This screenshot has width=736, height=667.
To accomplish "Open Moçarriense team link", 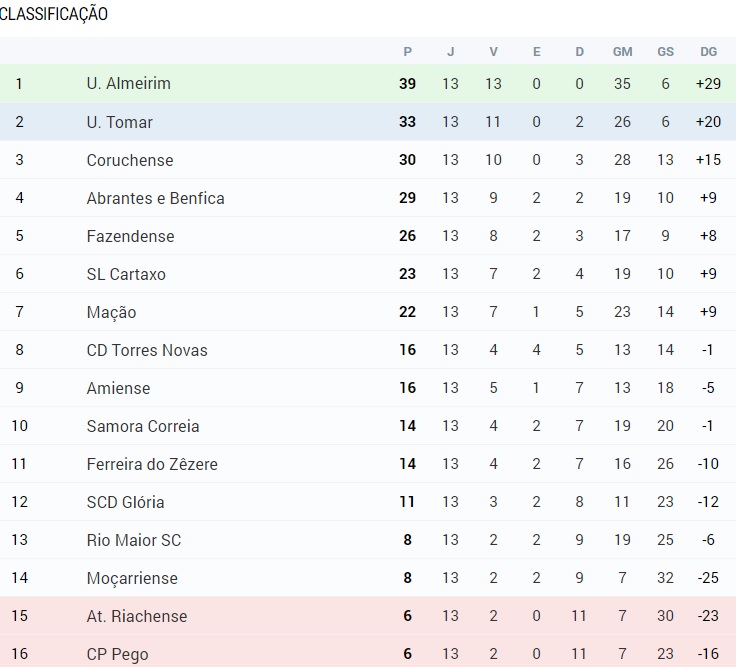I will click(132, 579).
